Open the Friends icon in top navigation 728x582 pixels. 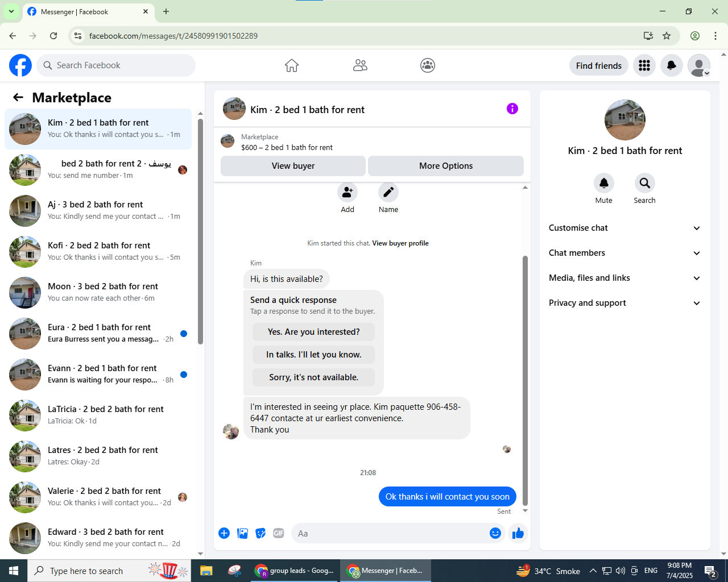360,65
